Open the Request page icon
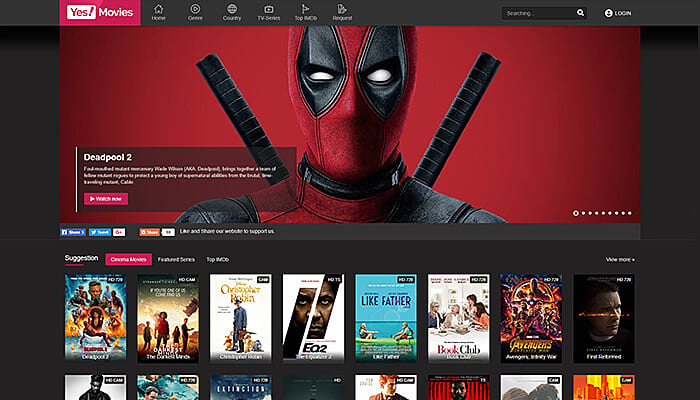Viewport: 700px width, 400px height. click(342, 9)
